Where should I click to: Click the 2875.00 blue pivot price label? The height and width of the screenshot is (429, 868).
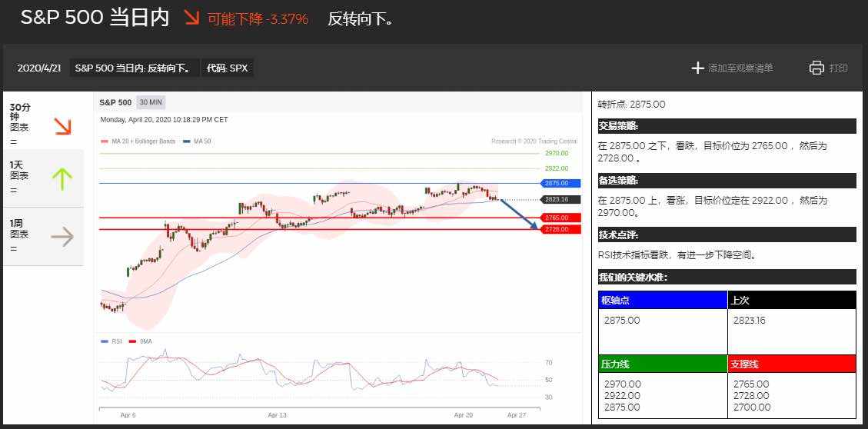point(560,183)
